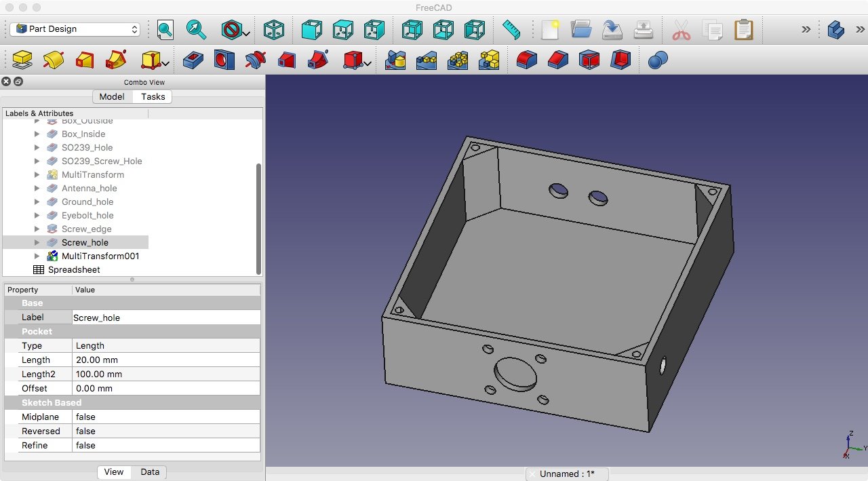Click the Fit Selection zoom icon
The image size is (868, 481).
197,29
